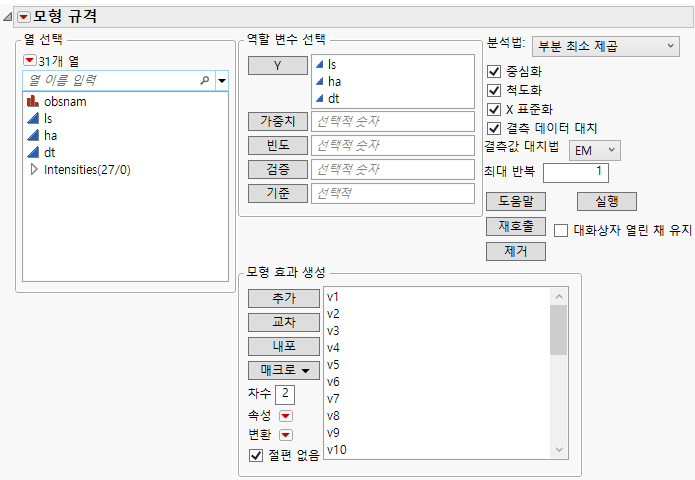Select ha in the Y role list

334,82
